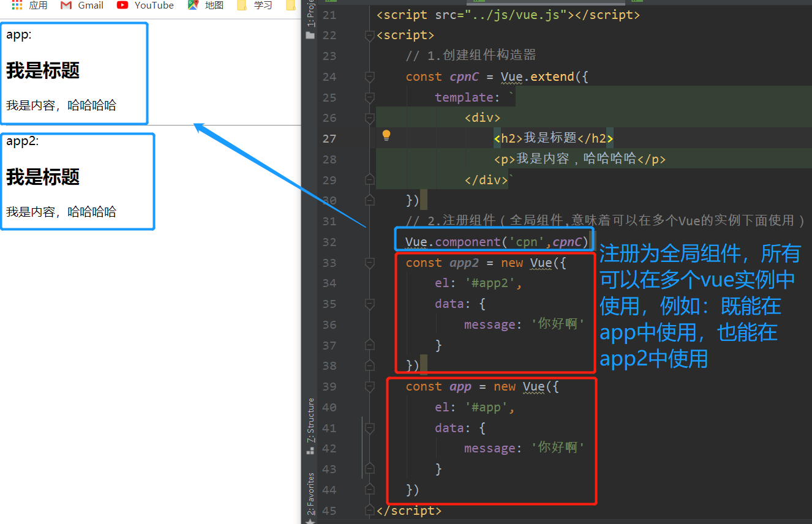Collapse the script tag fold at line 22
812x524 pixels.
click(369, 36)
